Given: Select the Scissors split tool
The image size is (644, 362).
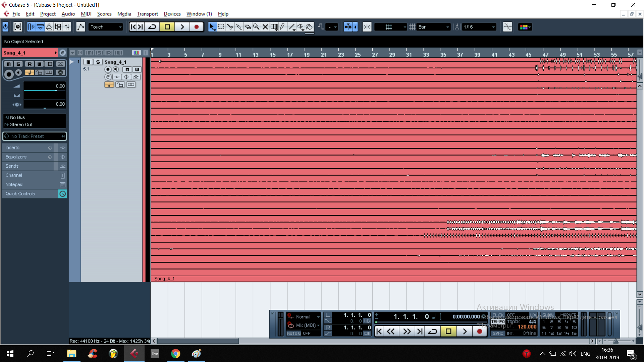Looking at the screenshot, I should click(x=230, y=27).
